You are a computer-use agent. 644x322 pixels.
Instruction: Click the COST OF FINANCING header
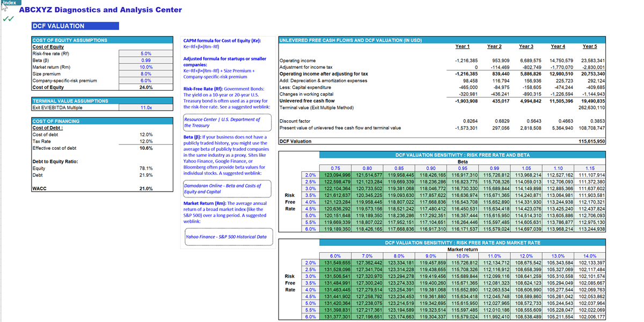coord(103,121)
